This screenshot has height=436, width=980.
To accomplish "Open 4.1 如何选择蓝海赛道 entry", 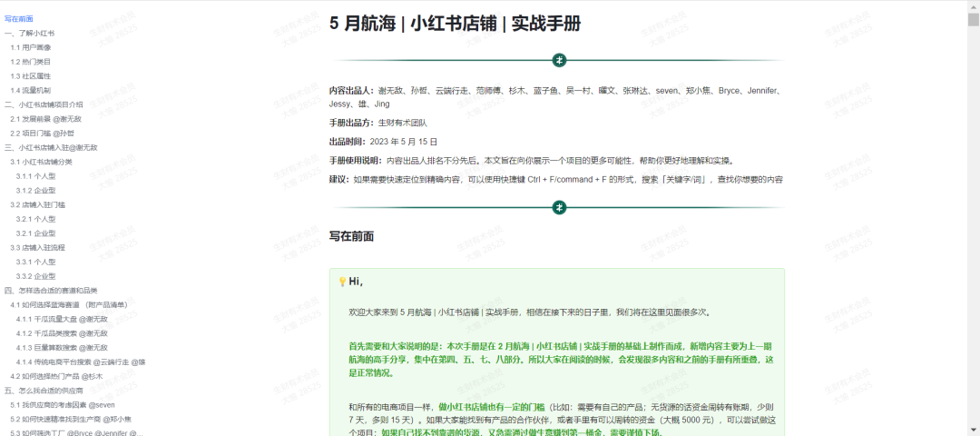I will coord(69,304).
